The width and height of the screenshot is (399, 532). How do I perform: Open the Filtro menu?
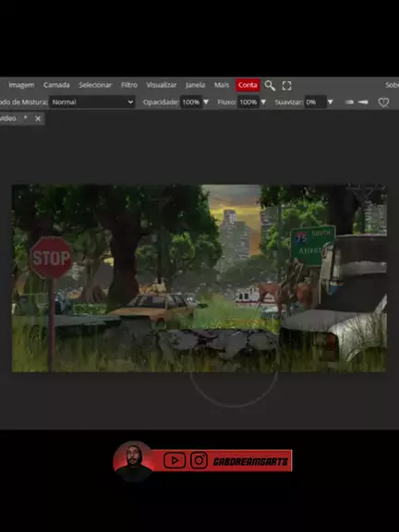tap(129, 85)
